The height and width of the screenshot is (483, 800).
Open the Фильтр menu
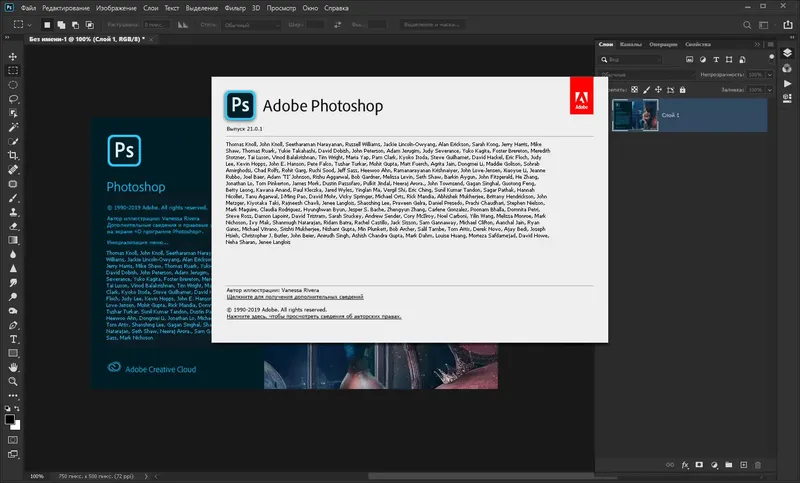(x=235, y=8)
